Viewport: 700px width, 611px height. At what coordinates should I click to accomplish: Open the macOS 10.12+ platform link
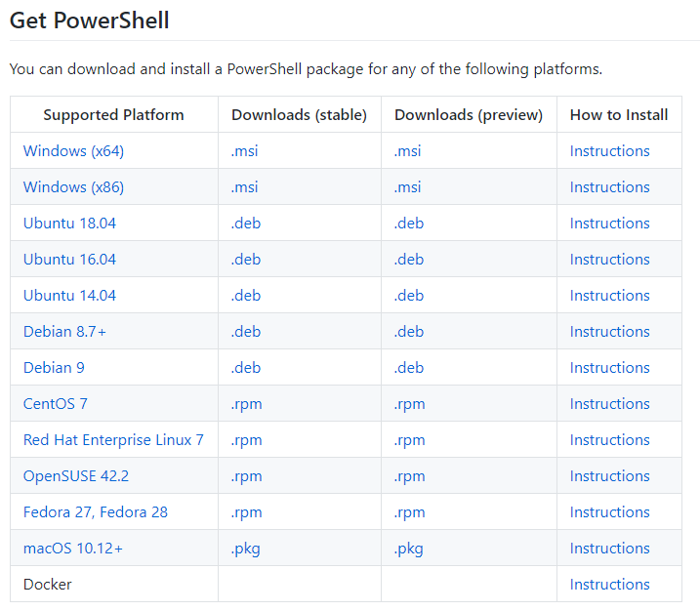tap(73, 549)
